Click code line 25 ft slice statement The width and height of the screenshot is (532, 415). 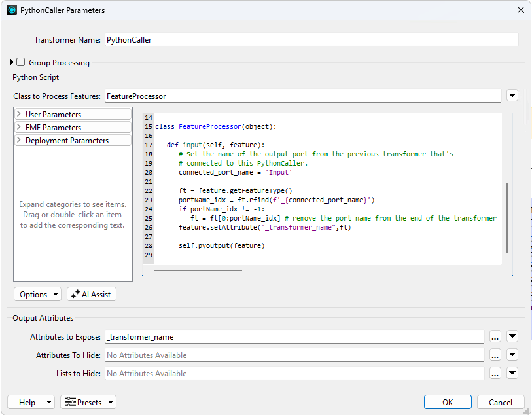point(343,218)
